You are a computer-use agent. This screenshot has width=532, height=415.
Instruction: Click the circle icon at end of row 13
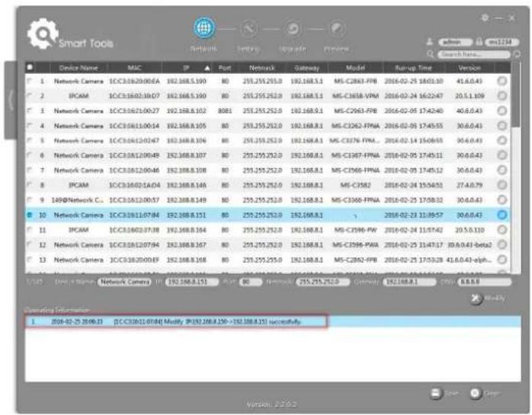pyautogui.click(x=502, y=260)
